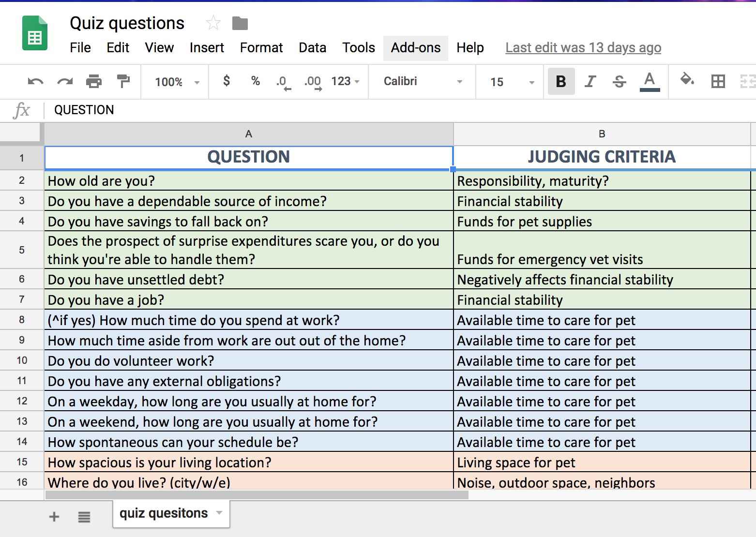Select column B header

tap(602, 134)
